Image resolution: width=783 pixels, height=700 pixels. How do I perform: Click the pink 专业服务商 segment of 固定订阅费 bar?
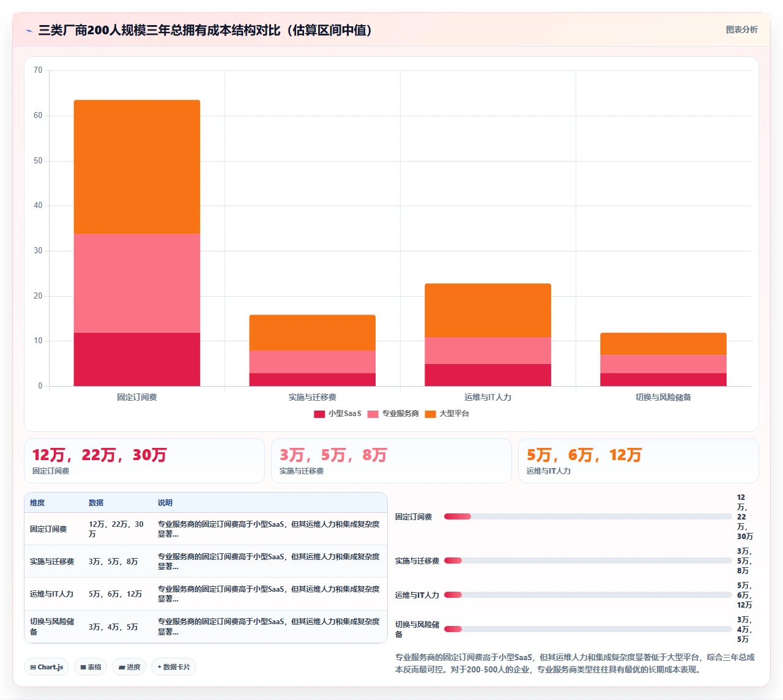point(137,283)
